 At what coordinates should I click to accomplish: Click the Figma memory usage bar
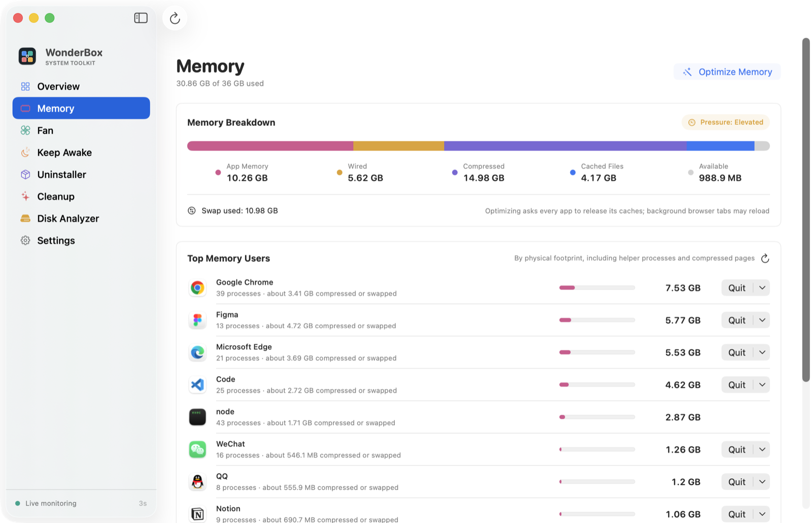597,320
